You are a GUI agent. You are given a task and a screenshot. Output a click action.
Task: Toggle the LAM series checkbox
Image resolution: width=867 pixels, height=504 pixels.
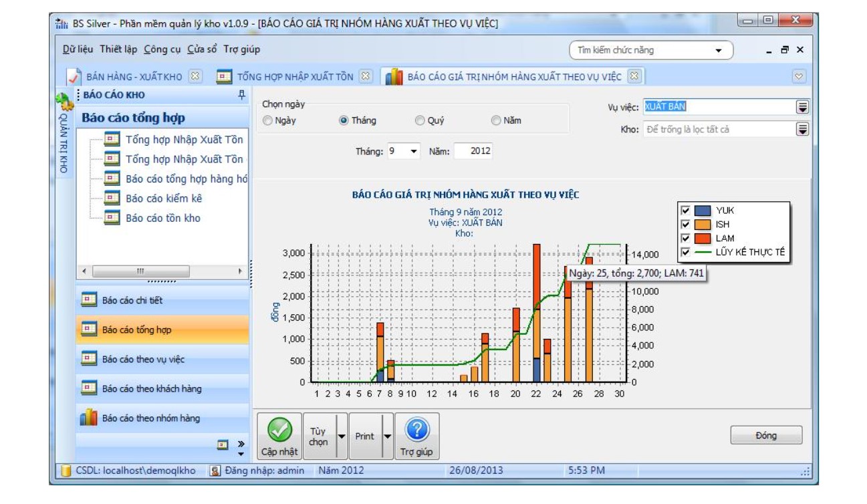[x=685, y=238]
